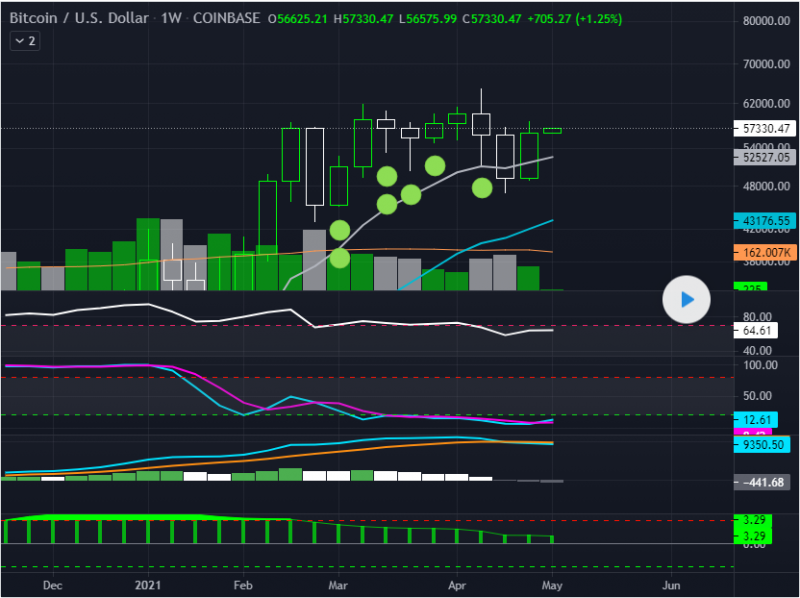The image size is (800, 598).
Task: Click the 80000.00 level on price scale
Action: tap(766, 22)
